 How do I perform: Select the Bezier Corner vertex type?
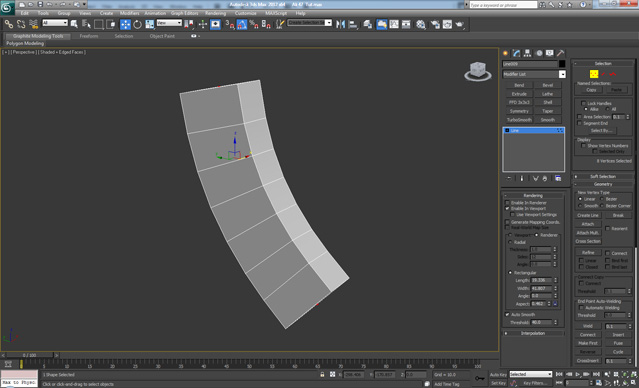(x=602, y=206)
